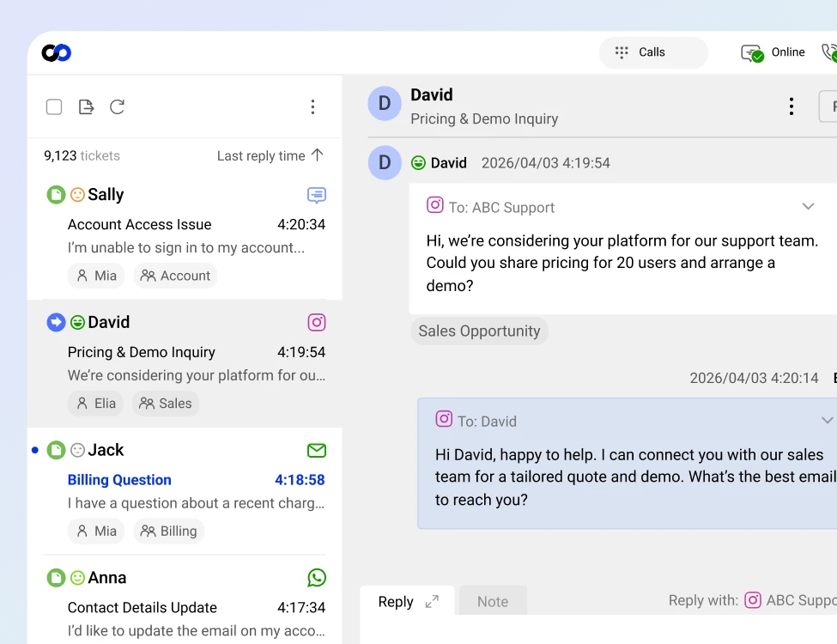Click message timestamp 2026/04/03 4:19:54
Viewport: 837px width, 644px height.
pyautogui.click(x=545, y=163)
